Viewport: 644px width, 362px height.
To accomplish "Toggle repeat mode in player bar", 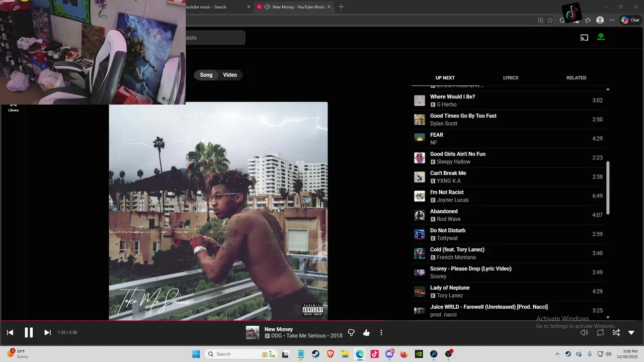I will [x=600, y=332].
